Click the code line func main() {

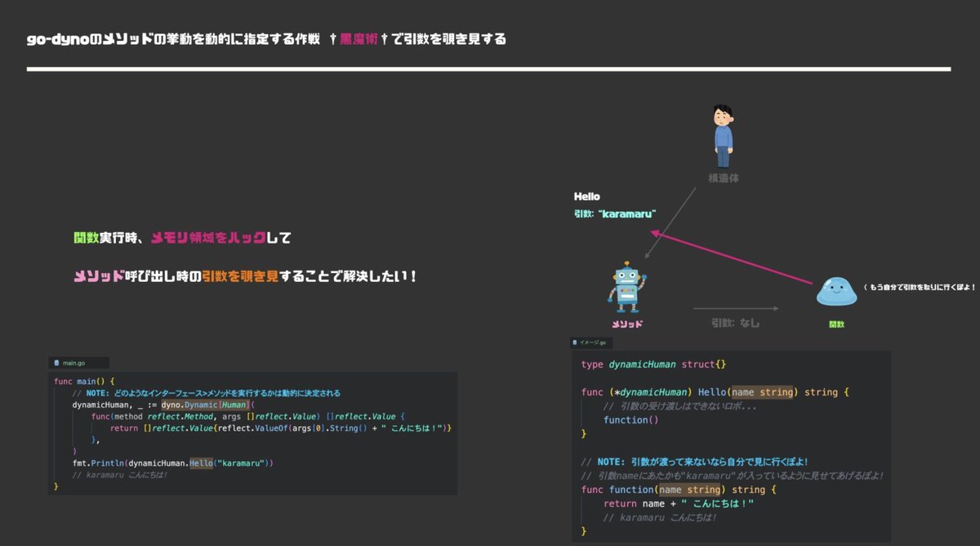point(84,382)
